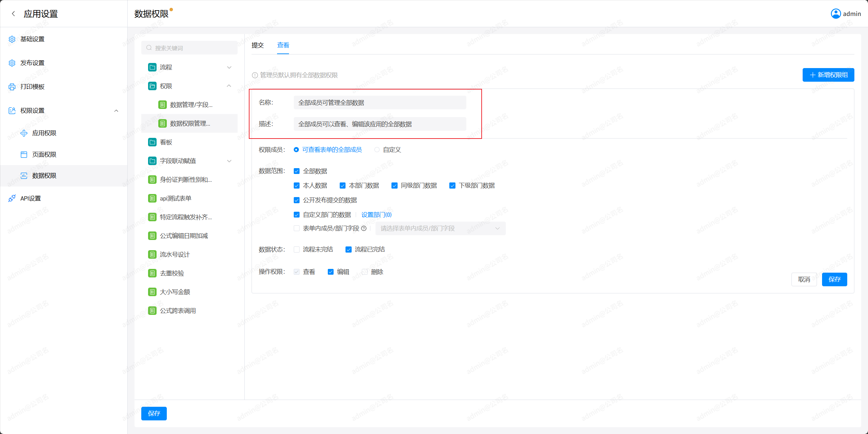Select the 自定义 radio button
The image size is (868, 434).
377,150
